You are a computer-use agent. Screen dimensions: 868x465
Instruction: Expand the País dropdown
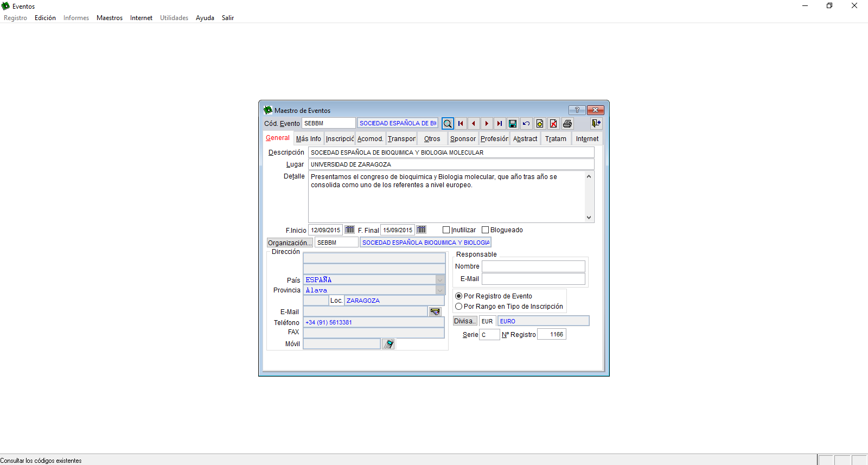[440, 280]
